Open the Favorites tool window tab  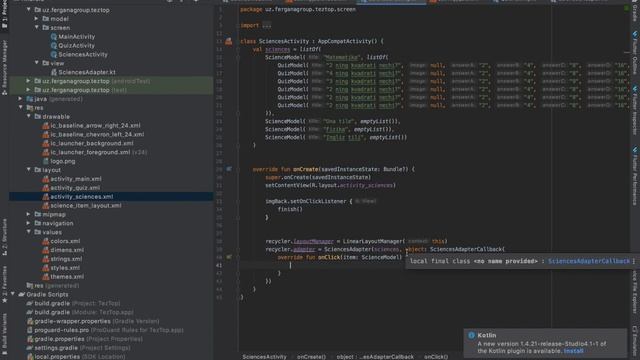pyautogui.click(x=4, y=284)
